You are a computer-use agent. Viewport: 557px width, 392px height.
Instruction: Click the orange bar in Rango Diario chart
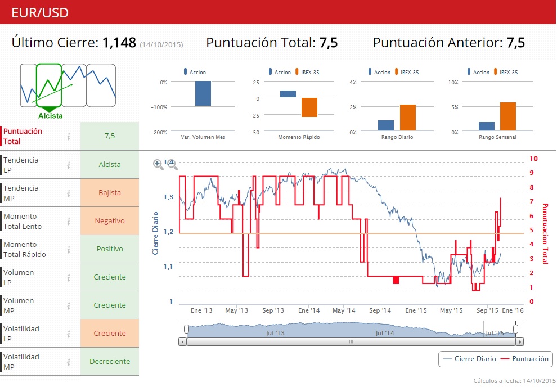tap(408, 118)
